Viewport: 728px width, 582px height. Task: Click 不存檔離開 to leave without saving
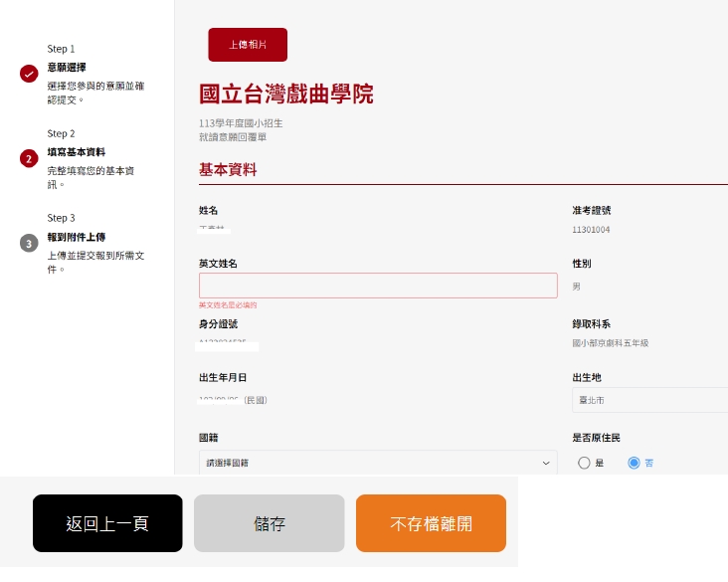click(x=431, y=523)
